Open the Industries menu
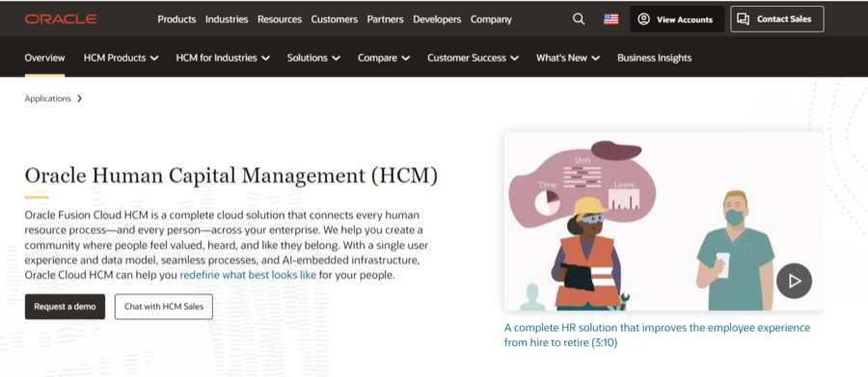This screenshot has height=377, width=868. click(x=227, y=19)
